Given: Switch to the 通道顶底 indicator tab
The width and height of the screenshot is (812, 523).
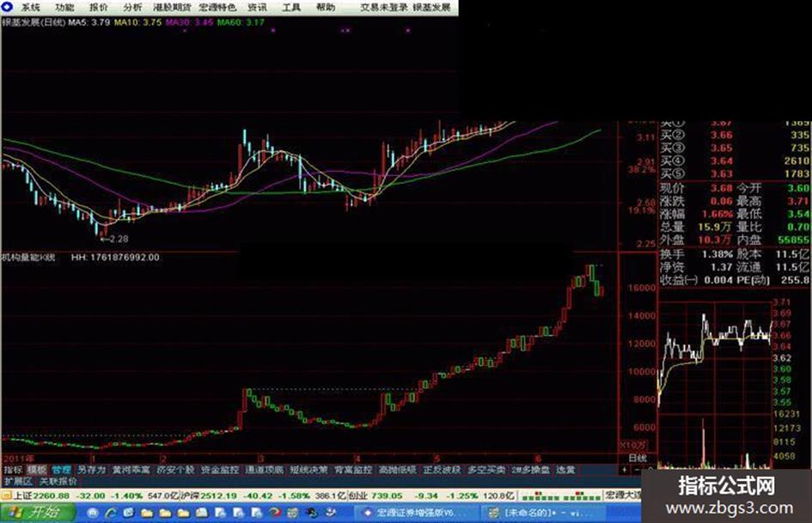Looking at the screenshot, I should pyautogui.click(x=264, y=470).
